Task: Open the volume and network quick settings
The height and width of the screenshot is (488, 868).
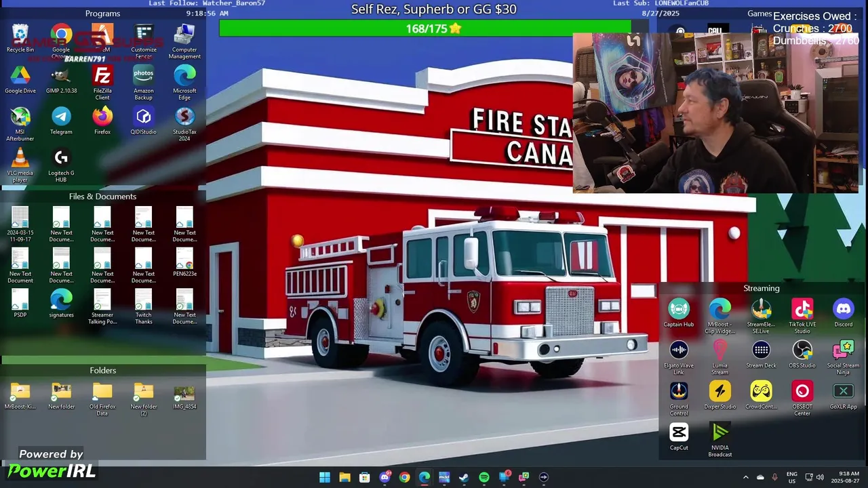Action: [814, 477]
